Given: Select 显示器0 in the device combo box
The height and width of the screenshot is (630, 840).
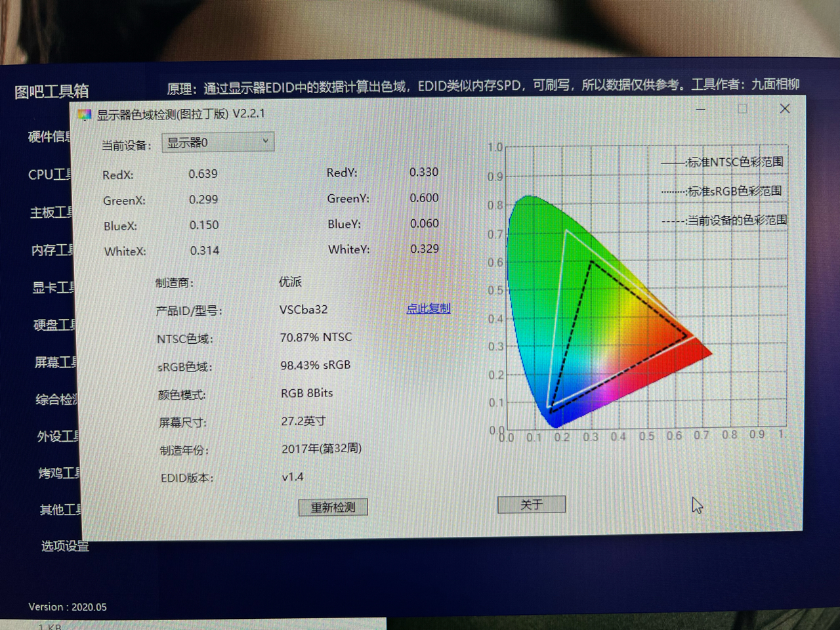Looking at the screenshot, I should [x=203, y=141].
